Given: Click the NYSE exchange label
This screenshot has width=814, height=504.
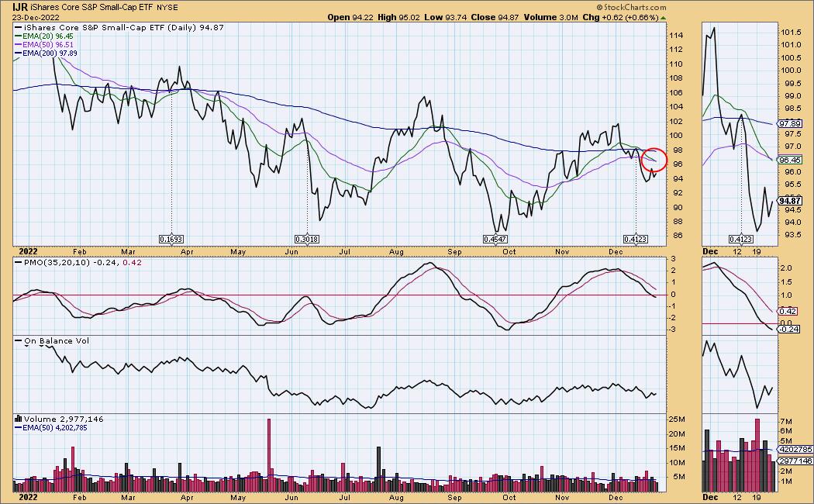Looking at the screenshot, I should (167, 7).
